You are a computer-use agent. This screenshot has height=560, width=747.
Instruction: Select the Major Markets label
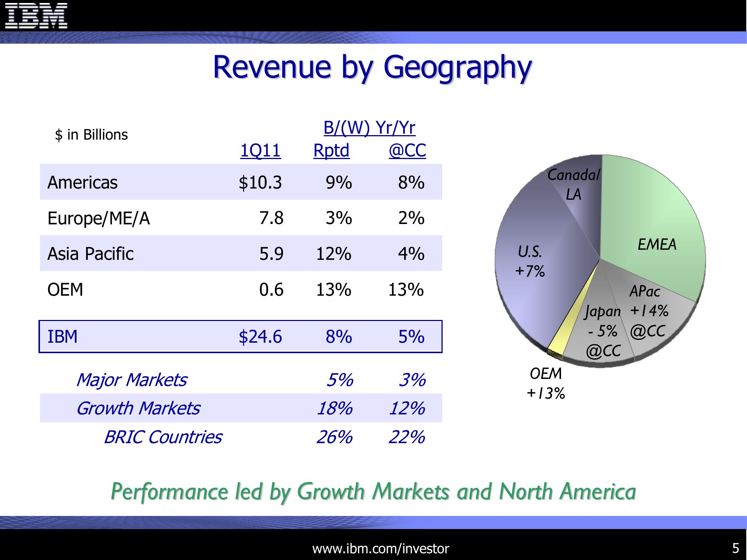(131, 380)
